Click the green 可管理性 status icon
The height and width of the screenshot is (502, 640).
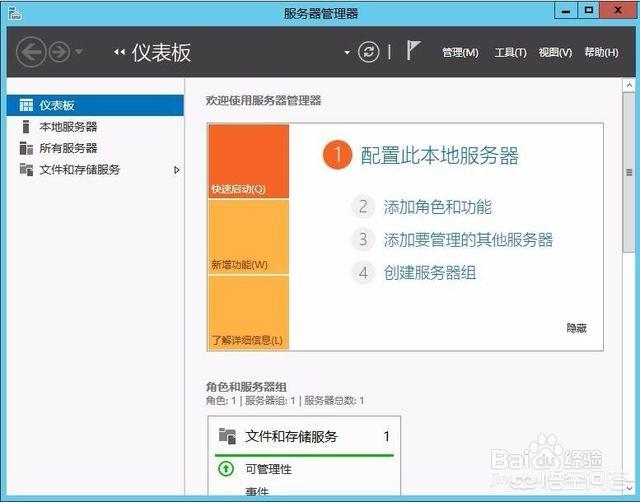click(x=224, y=469)
